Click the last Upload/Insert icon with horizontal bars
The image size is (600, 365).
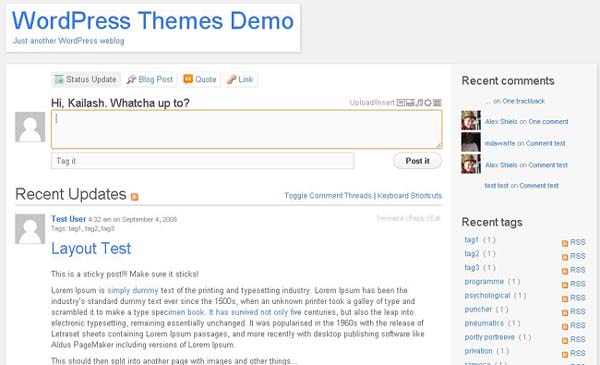437,103
